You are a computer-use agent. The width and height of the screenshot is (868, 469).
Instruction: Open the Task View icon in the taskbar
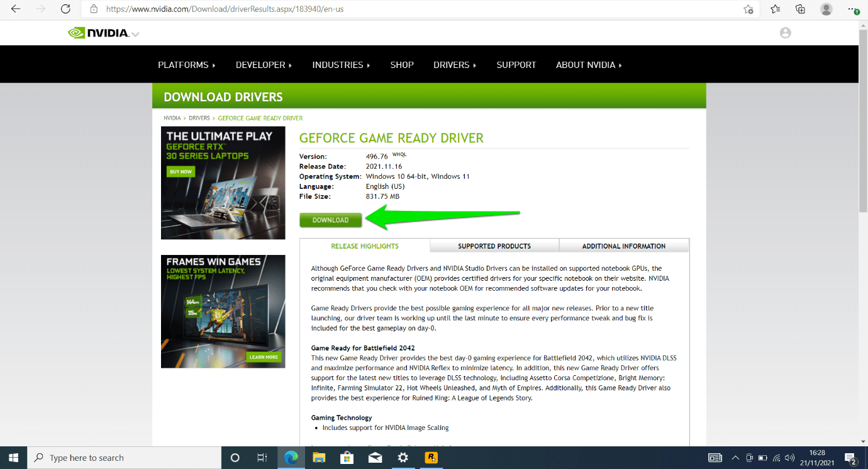coord(263,458)
